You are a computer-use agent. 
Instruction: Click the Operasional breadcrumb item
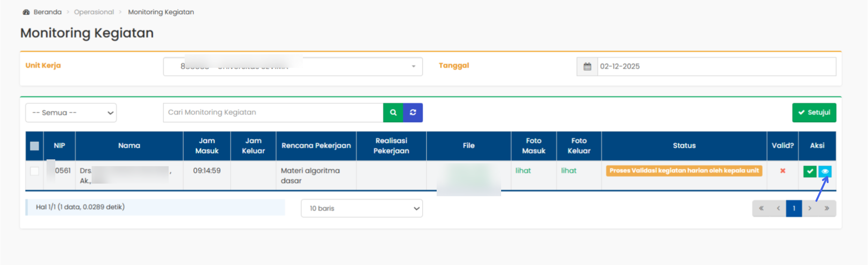click(x=94, y=12)
